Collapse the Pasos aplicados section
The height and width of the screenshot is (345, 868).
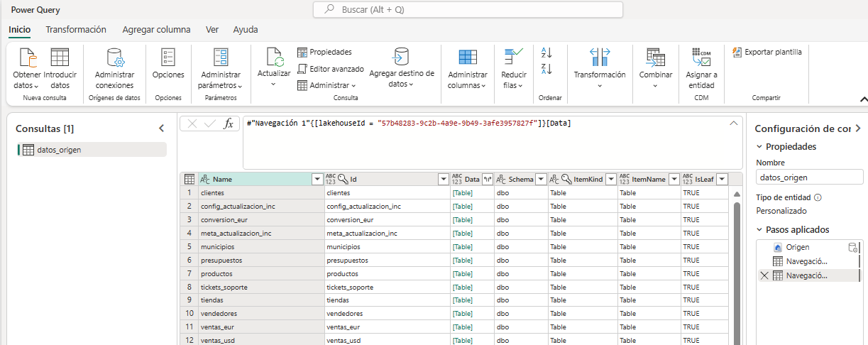pos(760,229)
